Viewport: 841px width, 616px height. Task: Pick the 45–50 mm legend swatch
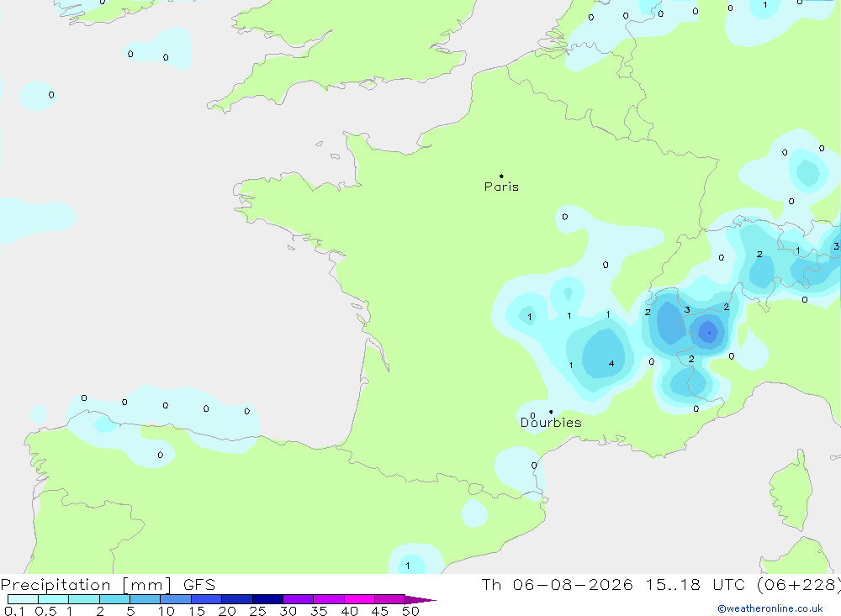pyautogui.click(x=390, y=599)
